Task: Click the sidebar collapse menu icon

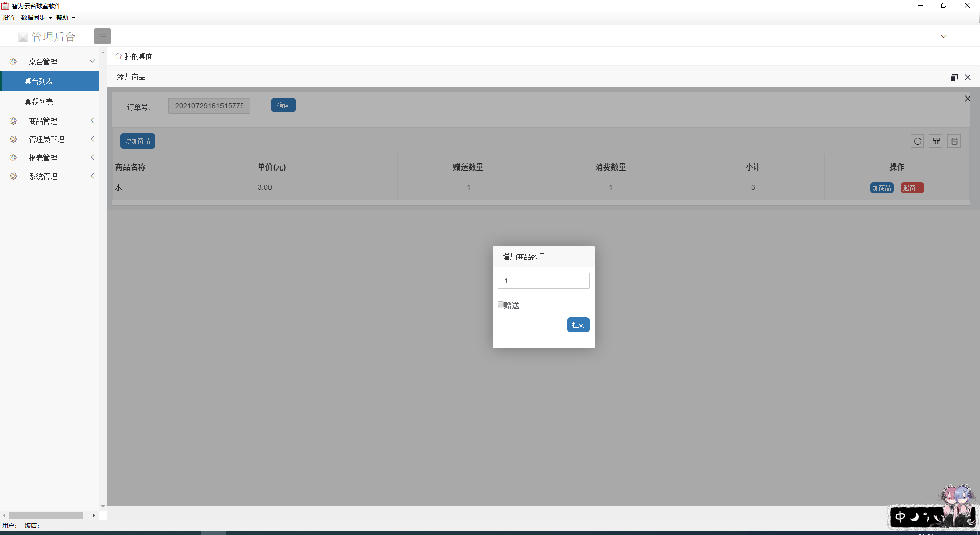Action: point(102,36)
